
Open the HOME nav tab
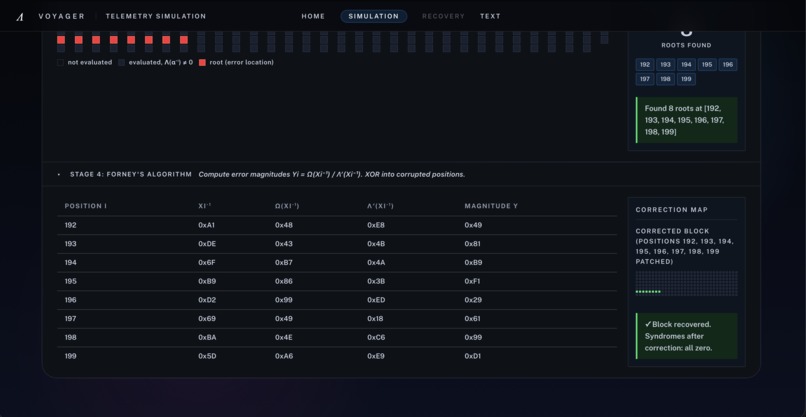pyautogui.click(x=313, y=16)
